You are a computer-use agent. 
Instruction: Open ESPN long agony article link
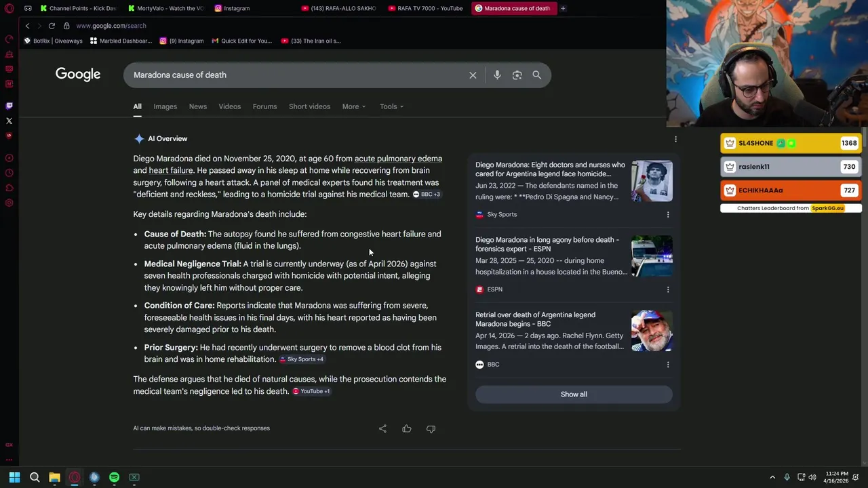coord(547,244)
